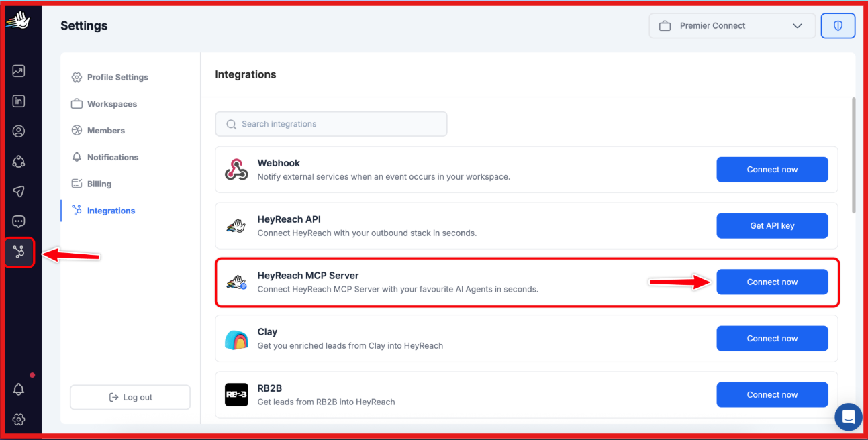Open the network sidebar icon with three circles
This screenshot has height=440, width=868.
19,162
